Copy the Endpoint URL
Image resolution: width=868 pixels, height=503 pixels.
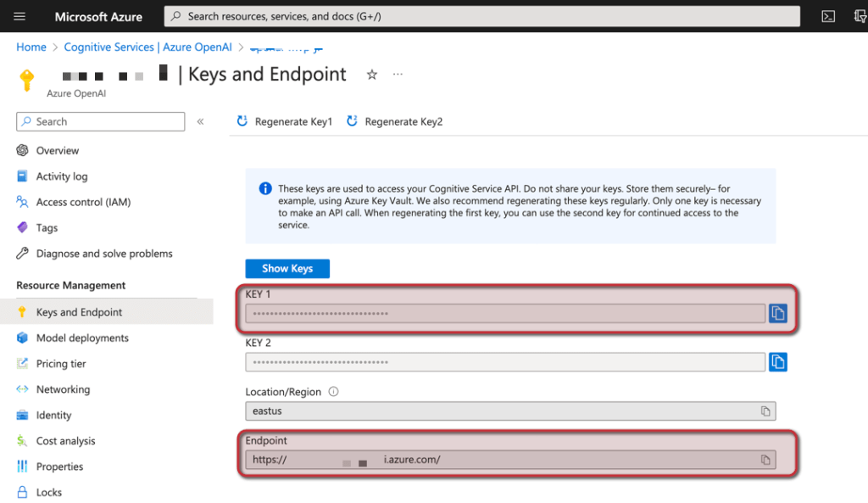pyautogui.click(x=765, y=460)
